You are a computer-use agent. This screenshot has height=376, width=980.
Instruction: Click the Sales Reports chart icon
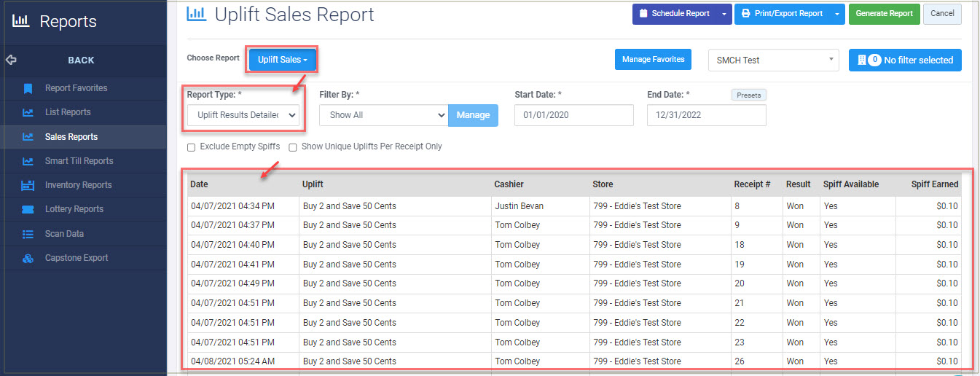pyautogui.click(x=28, y=136)
